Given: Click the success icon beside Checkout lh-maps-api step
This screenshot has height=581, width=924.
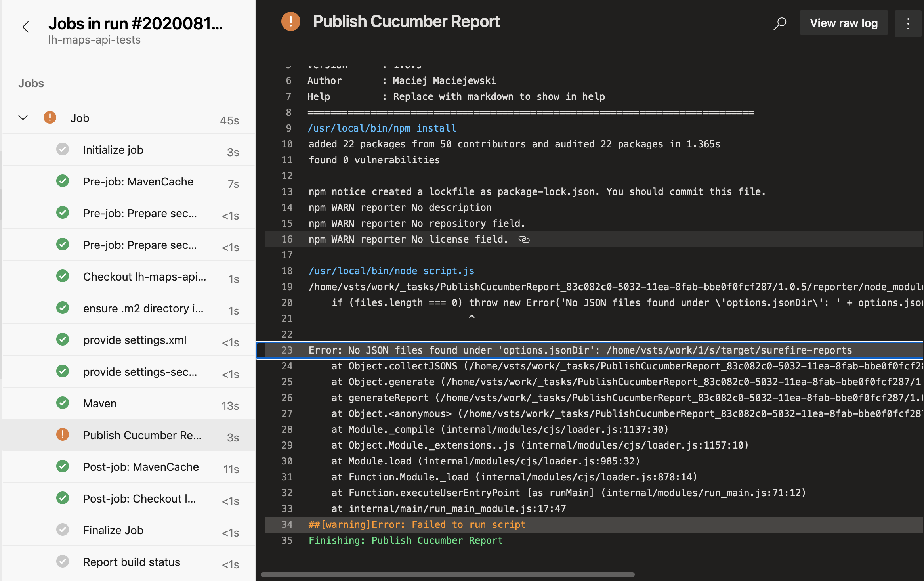Looking at the screenshot, I should pos(63,276).
